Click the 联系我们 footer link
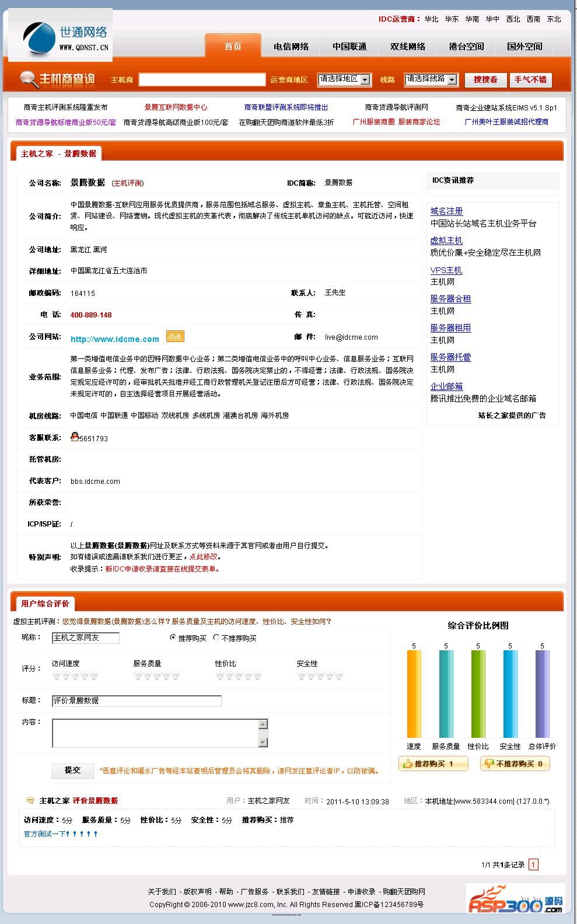The image size is (577, 924). (291, 891)
